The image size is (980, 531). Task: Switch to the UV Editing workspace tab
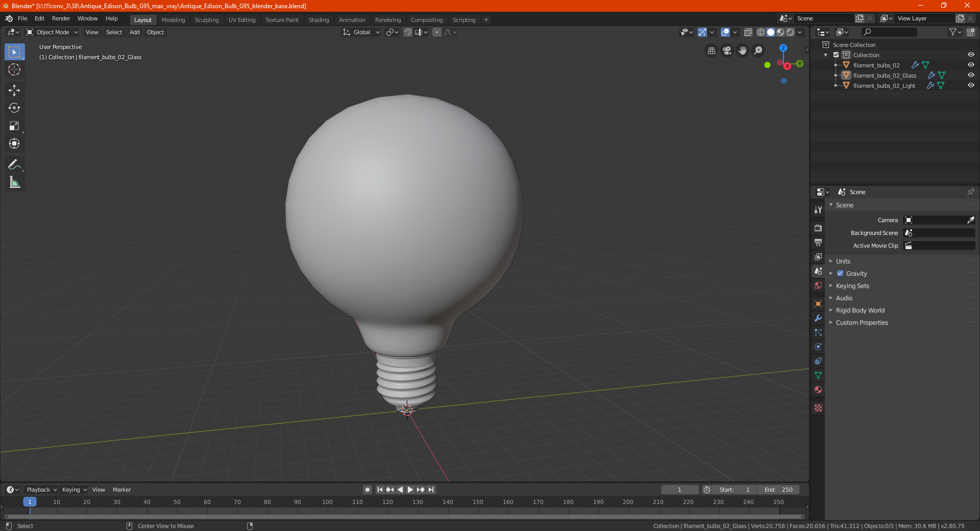[x=242, y=20]
